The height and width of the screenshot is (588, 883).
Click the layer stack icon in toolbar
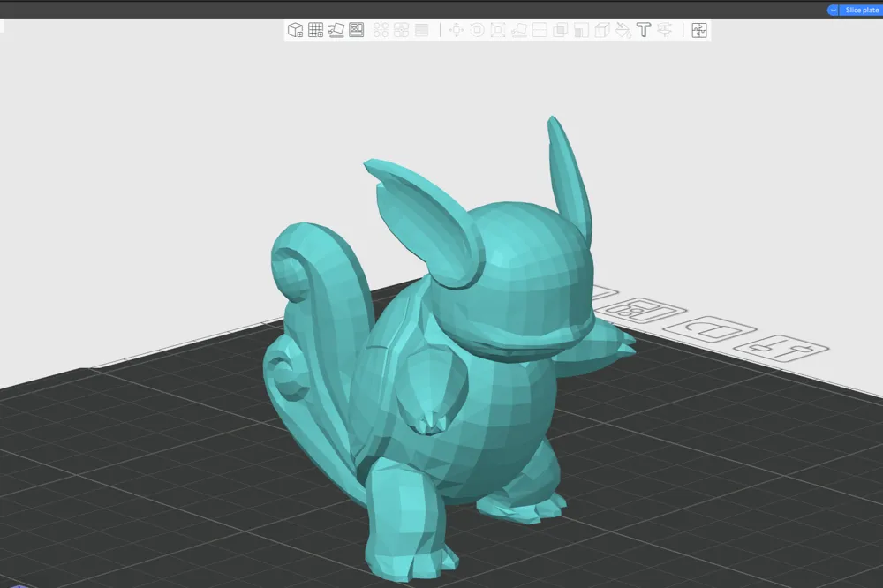coord(421,30)
